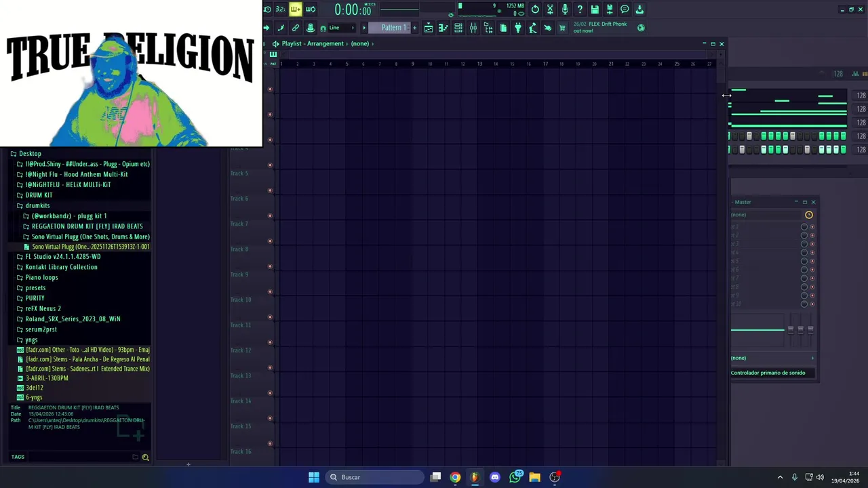Open the tempo tapper icon
868x488 pixels.
pyautogui.click(x=533, y=28)
